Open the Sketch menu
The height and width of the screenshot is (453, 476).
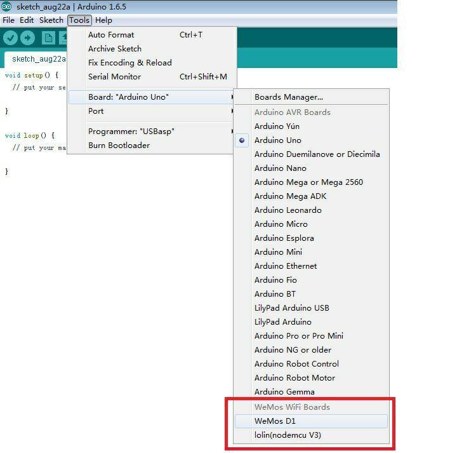[x=51, y=20]
